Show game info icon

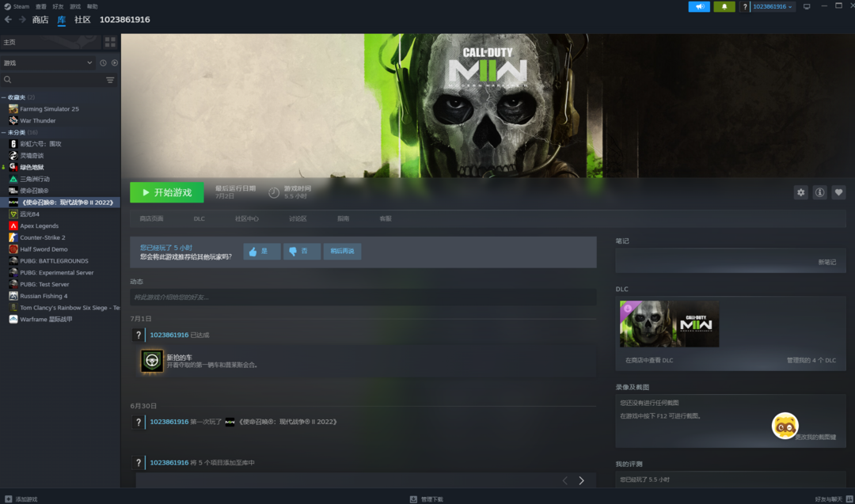pos(819,192)
